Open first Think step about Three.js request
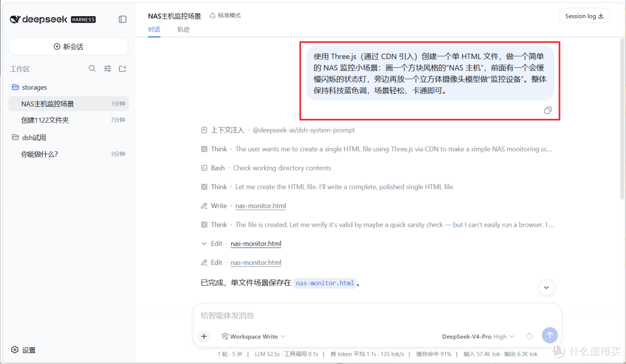 [377, 149]
